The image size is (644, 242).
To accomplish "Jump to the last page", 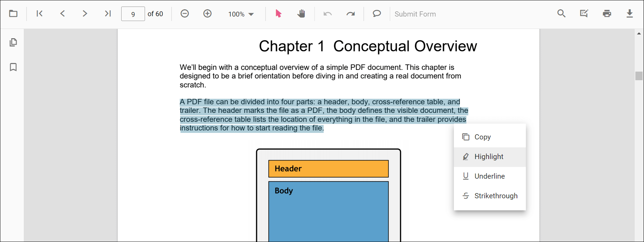I will (x=108, y=14).
